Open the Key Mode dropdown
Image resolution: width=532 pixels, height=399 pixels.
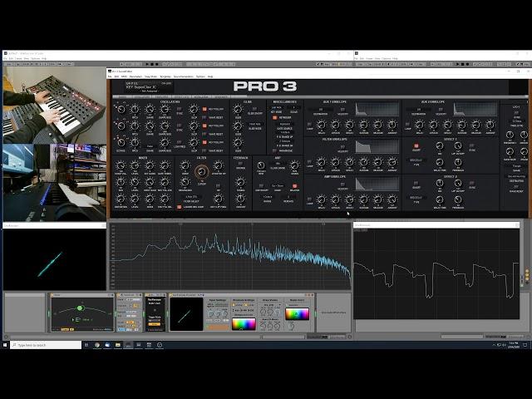pyautogui.click(x=277, y=107)
